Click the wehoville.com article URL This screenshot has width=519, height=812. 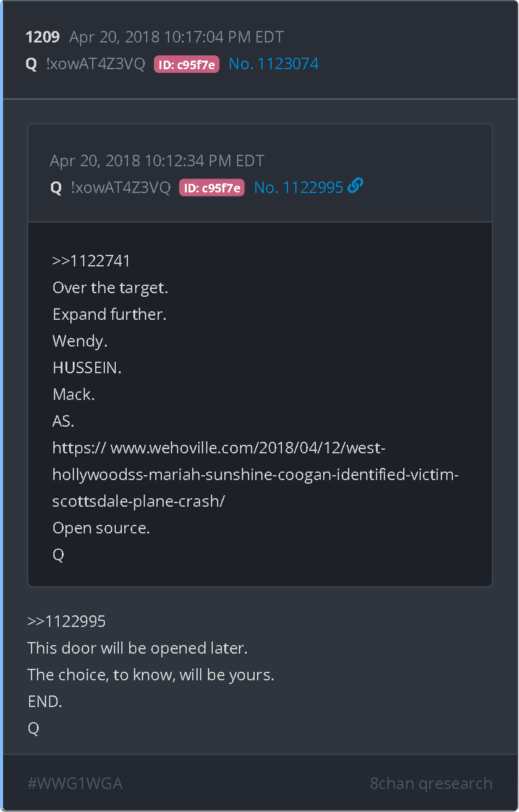click(255, 475)
